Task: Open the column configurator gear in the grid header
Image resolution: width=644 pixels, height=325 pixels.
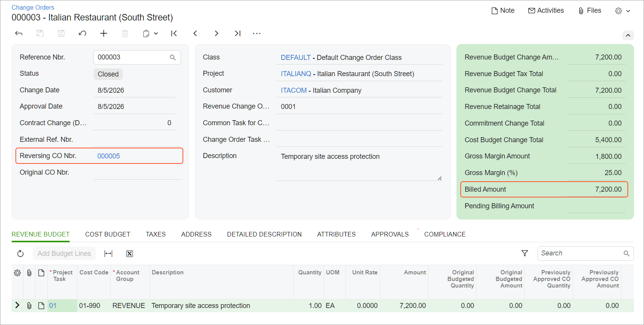Action: (x=17, y=273)
